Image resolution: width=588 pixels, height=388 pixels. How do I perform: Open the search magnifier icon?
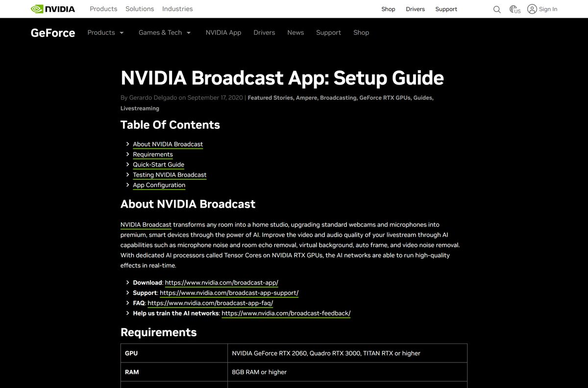497,9
